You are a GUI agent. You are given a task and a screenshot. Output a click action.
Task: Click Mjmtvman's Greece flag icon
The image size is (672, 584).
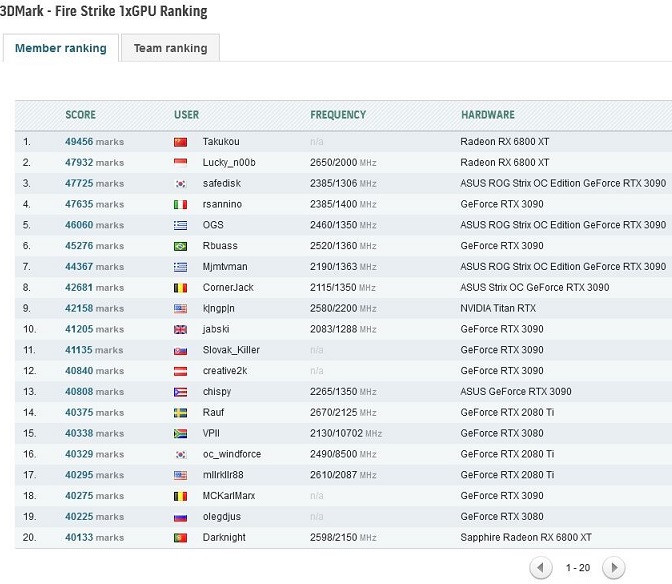[180, 267]
